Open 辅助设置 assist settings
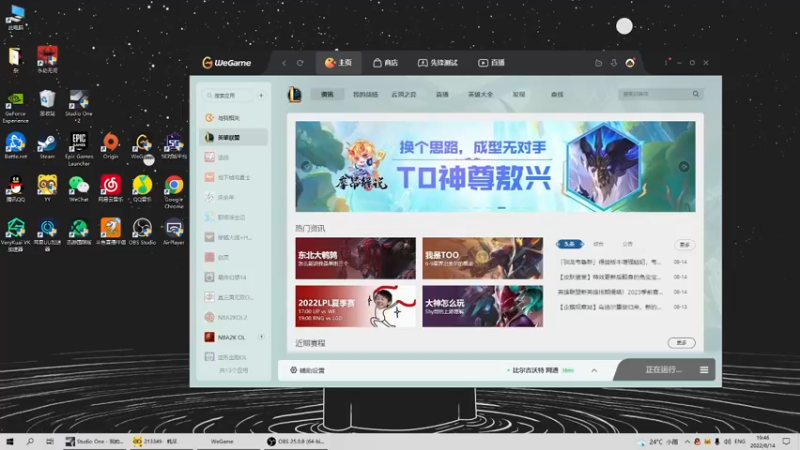This screenshot has width=800, height=450. (x=307, y=370)
